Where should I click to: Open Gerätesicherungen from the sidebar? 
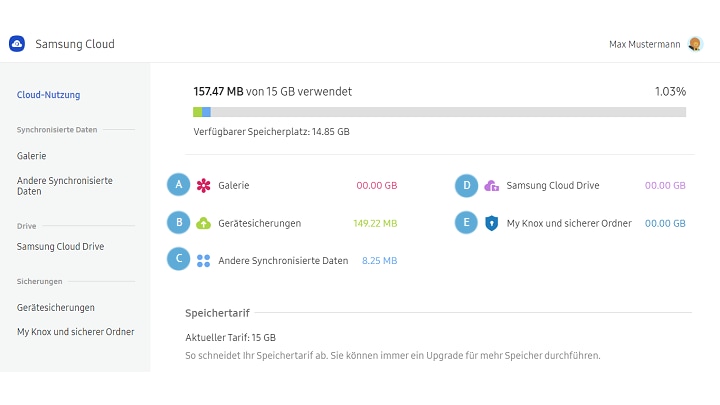tap(56, 307)
